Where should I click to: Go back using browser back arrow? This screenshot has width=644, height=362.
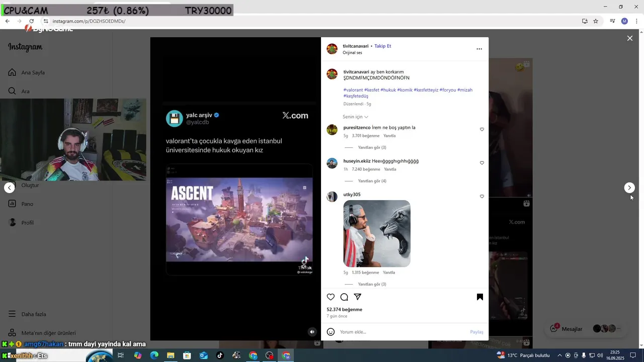[7, 21]
